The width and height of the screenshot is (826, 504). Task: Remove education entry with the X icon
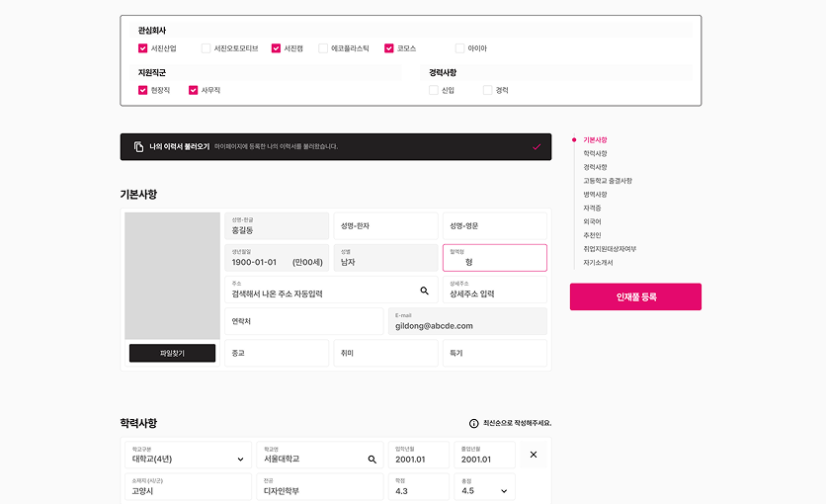tap(534, 455)
